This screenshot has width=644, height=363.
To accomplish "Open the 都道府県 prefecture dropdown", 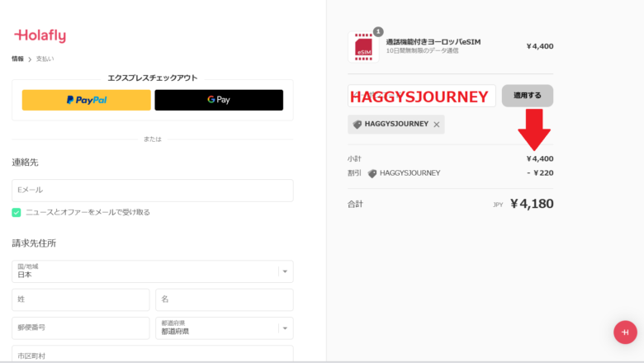I will pyautogui.click(x=225, y=328).
